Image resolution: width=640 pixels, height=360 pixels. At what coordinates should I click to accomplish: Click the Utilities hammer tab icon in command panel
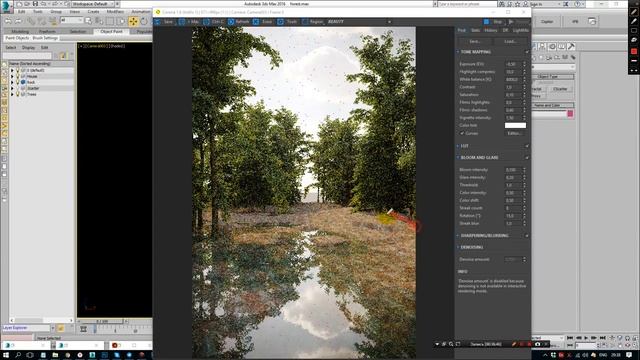(x=571, y=47)
